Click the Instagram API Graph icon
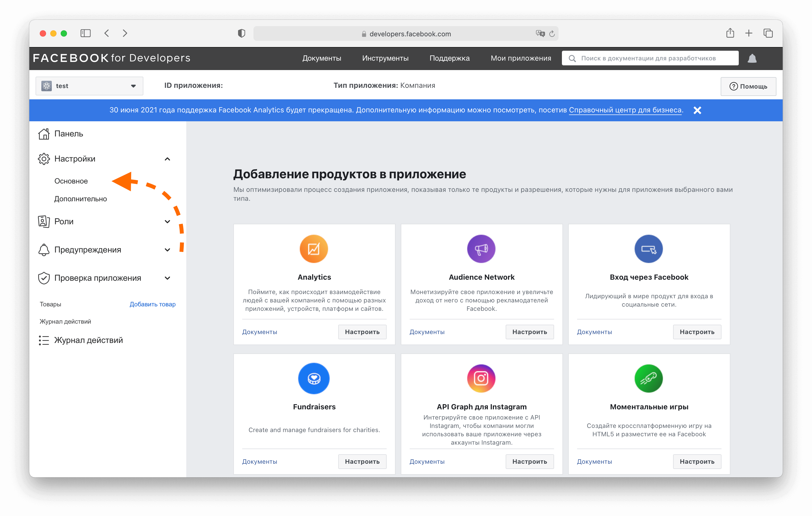Viewport: 812px width, 516px height. [481, 379]
